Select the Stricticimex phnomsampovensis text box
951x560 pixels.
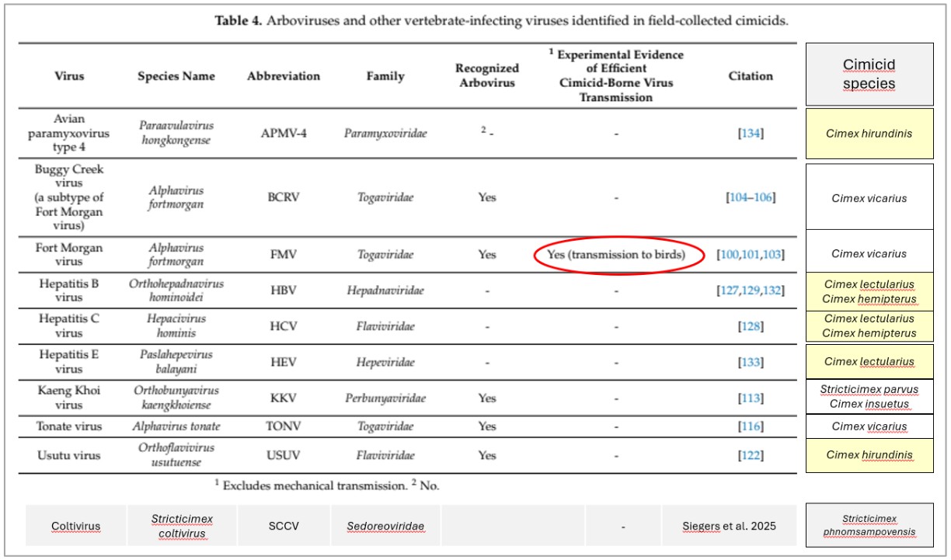[869, 526]
